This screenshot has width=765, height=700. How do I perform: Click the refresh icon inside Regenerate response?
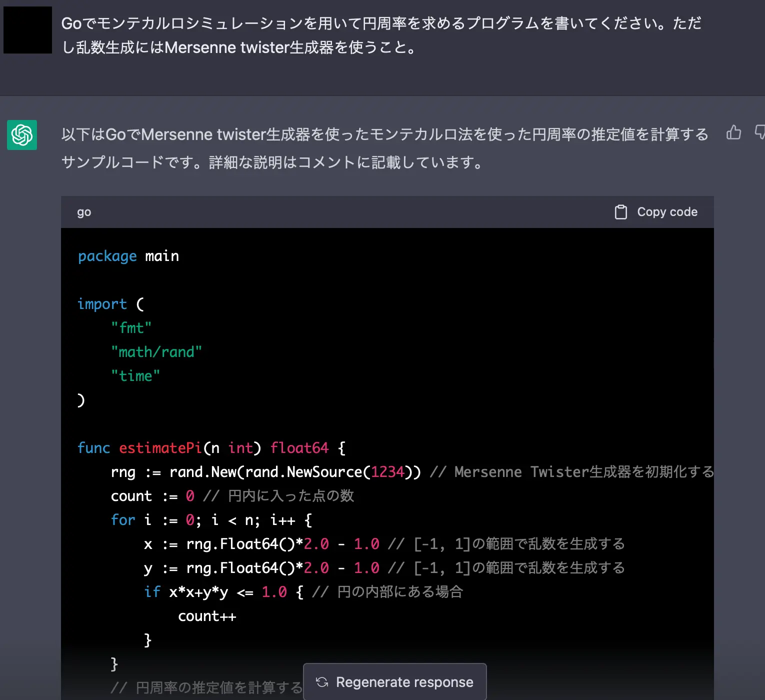(322, 681)
